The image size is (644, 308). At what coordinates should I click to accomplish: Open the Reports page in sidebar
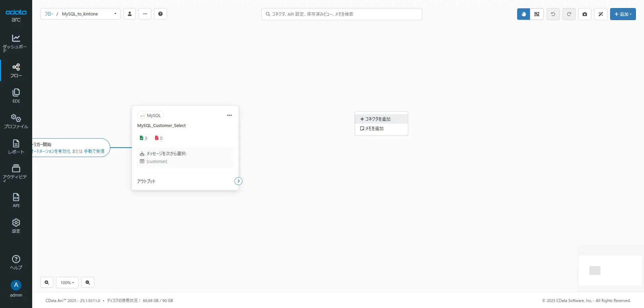point(16,146)
